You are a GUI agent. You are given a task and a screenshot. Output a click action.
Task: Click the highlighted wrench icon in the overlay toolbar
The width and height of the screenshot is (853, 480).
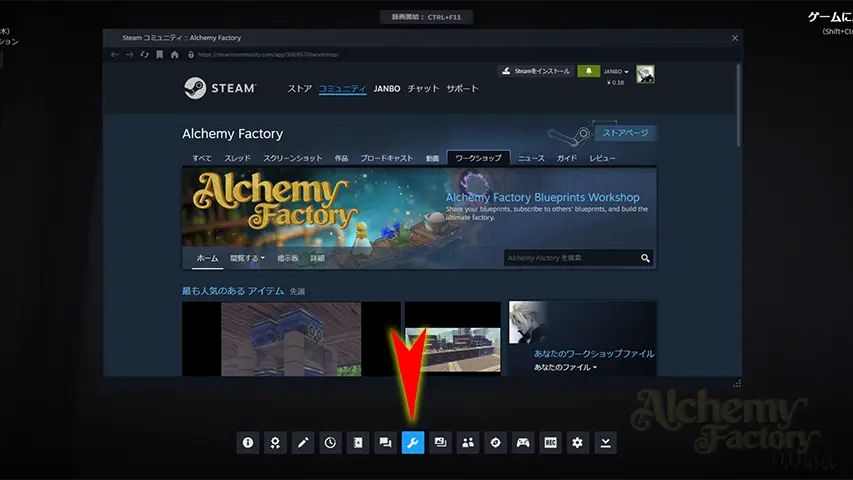pyautogui.click(x=412, y=442)
